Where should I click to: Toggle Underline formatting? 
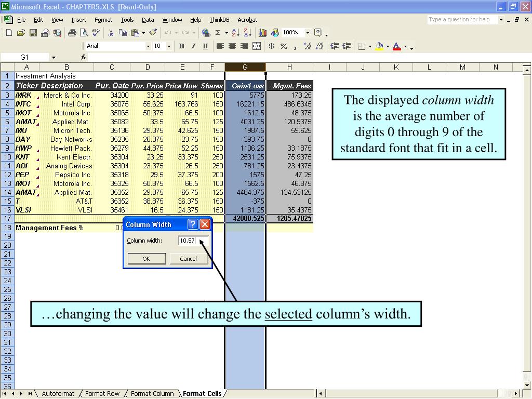click(x=205, y=46)
